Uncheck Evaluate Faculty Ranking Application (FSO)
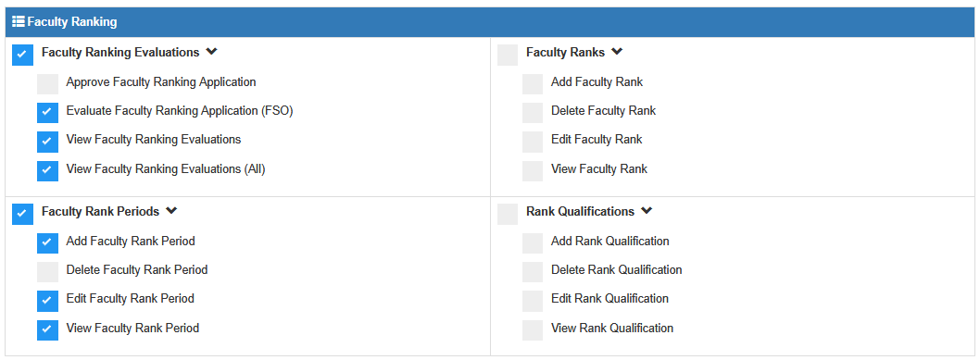The width and height of the screenshot is (980, 360). coord(47,113)
